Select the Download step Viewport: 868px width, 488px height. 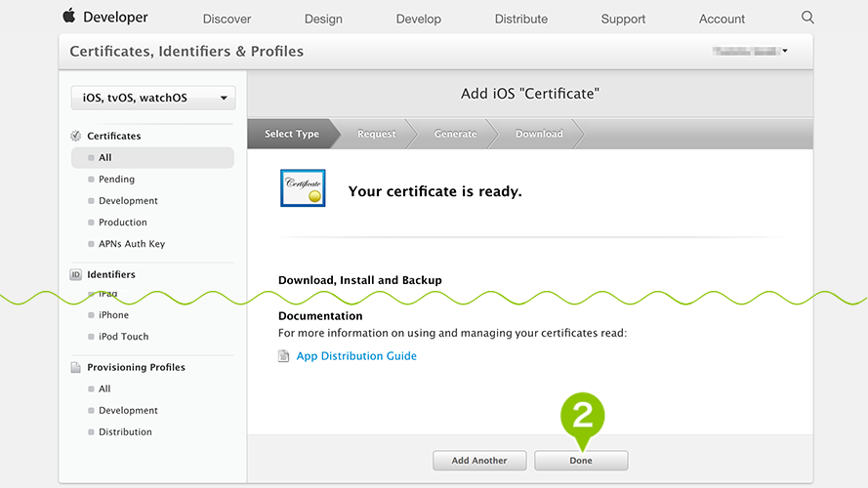coord(539,134)
